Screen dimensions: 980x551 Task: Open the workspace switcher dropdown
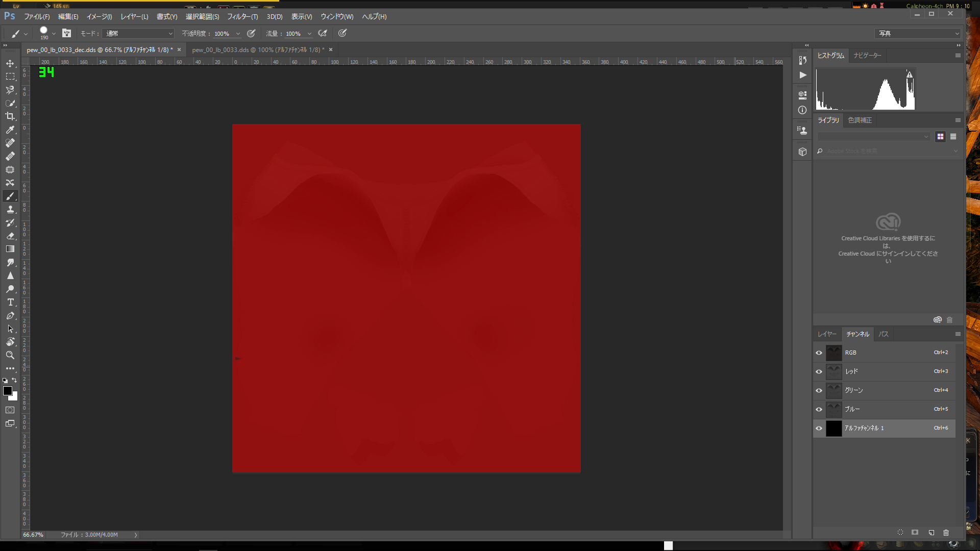coord(918,34)
